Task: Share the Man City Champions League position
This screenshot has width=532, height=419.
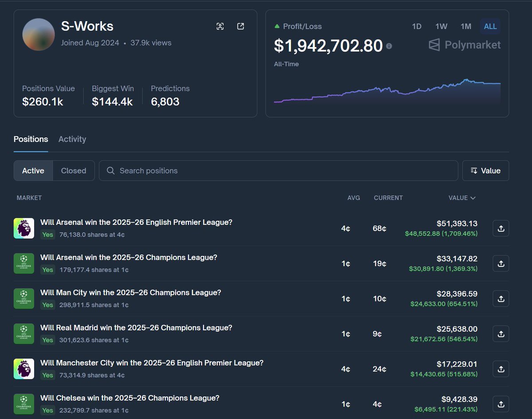Action: [501, 298]
